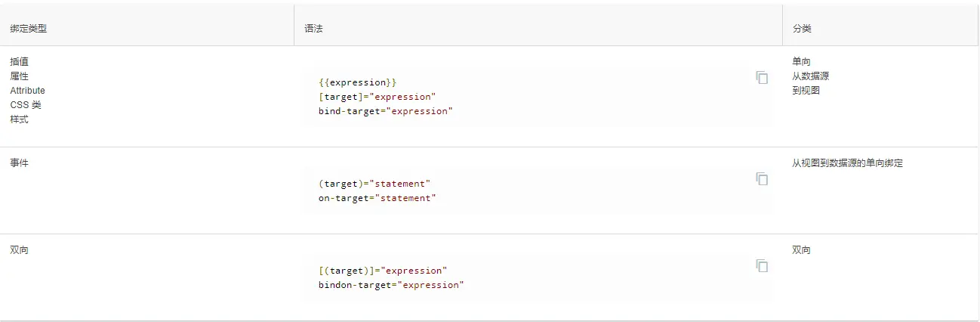Click 从视图到数据源的单向绑定 category text

[x=847, y=163]
